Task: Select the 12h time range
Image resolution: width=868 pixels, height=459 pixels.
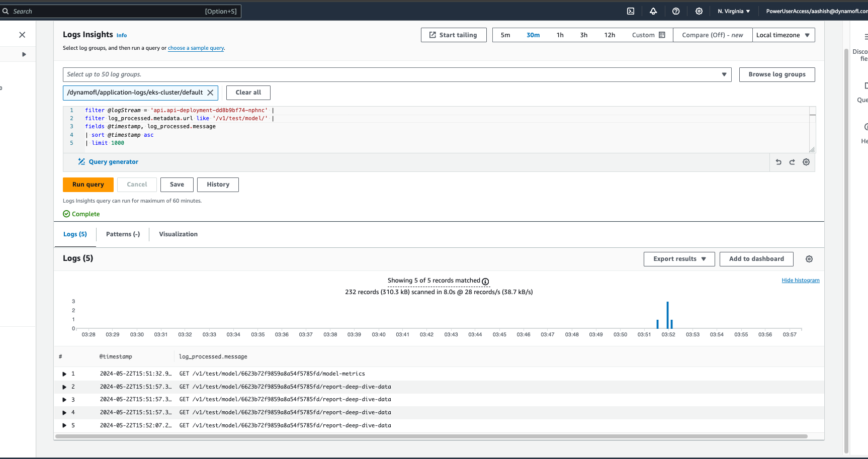Action: [610, 35]
